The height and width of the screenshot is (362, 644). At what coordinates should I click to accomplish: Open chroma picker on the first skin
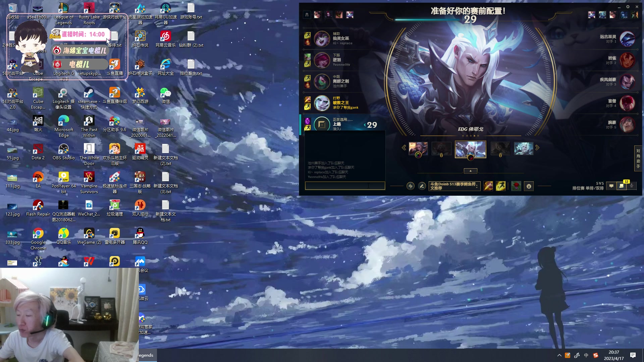tap(418, 155)
